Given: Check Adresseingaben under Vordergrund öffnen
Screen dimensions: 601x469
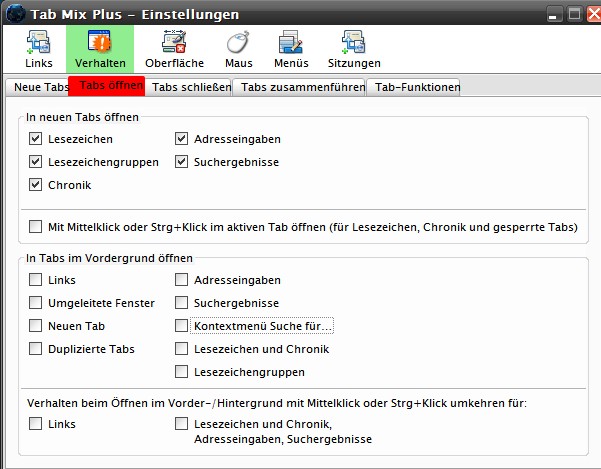Looking at the screenshot, I should pyautogui.click(x=181, y=280).
